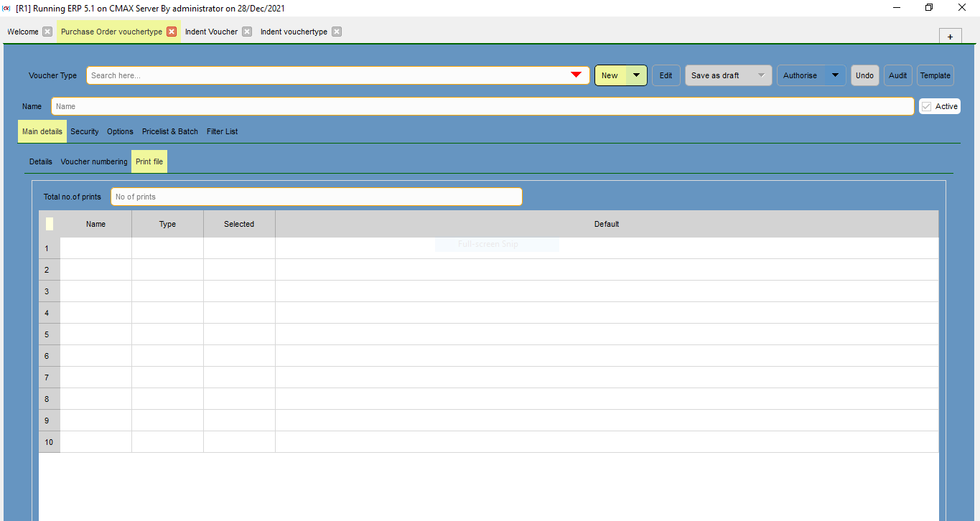Click the grid select-all corner box
The width and height of the screenshot is (980, 521).
[x=50, y=224]
